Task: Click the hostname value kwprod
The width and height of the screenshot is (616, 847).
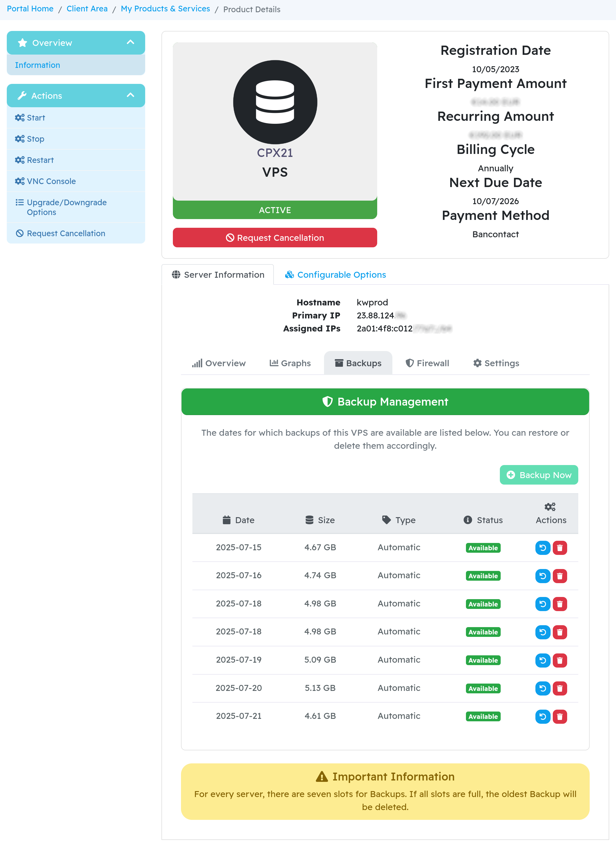Action: pyautogui.click(x=372, y=302)
